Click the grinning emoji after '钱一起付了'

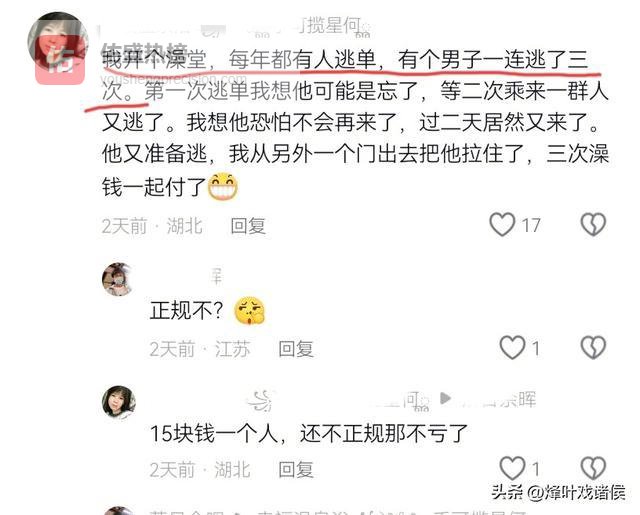[x=223, y=186]
